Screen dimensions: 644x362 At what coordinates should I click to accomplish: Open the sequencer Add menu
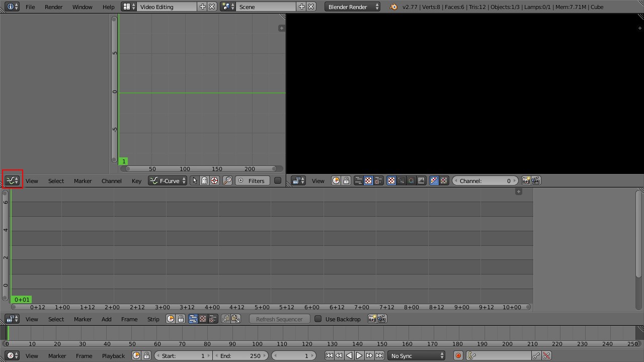[106, 319]
